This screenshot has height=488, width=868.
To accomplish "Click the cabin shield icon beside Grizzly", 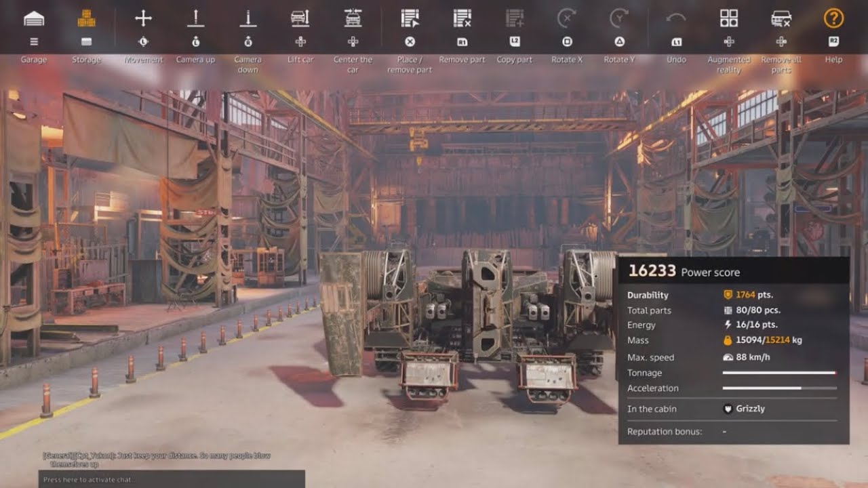I will tap(728, 409).
